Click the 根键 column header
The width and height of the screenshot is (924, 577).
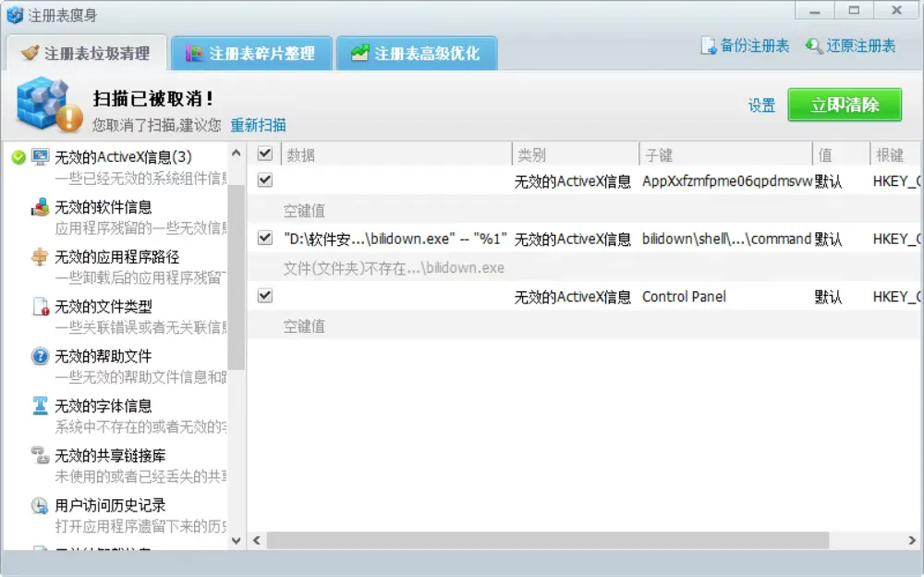click(x=893, y=153)
